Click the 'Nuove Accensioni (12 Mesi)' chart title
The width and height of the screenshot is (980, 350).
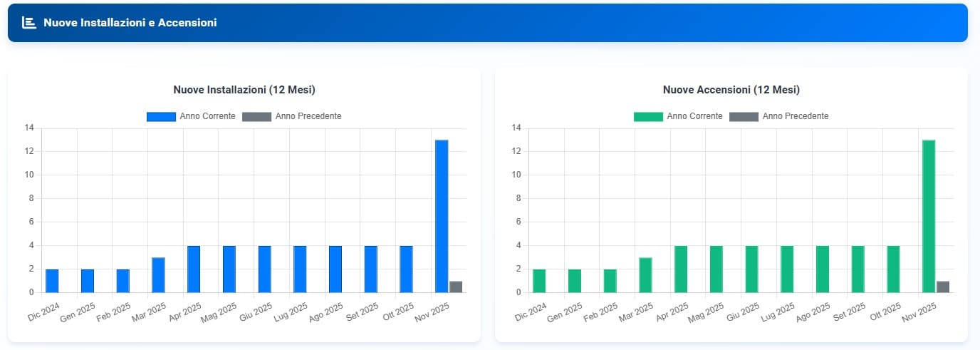coord(731,90)
